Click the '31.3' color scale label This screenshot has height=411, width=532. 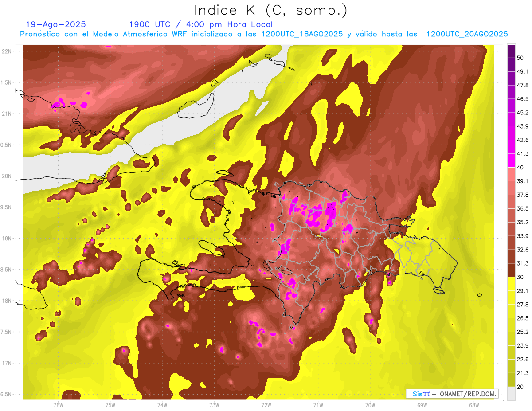tap(523, 263)
